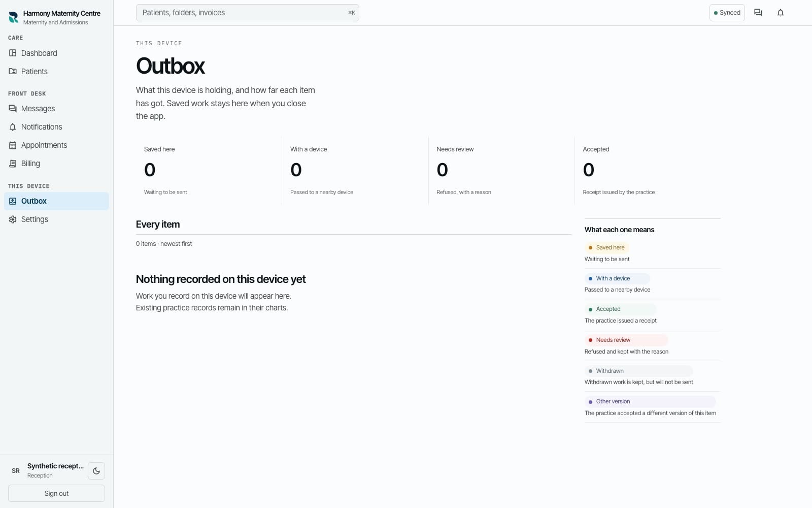This screenshot has height=508, width=812.
Task: Click the 'Withdrawn' legend badge
Action: [638, 371]
